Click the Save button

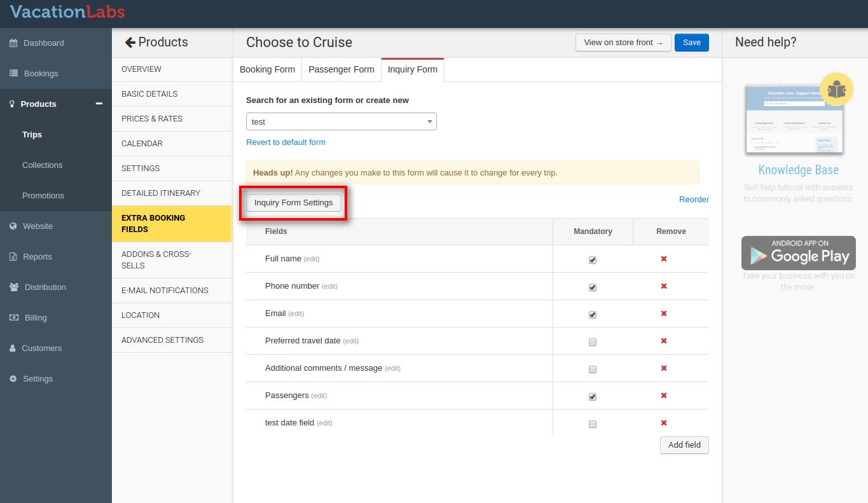[691, 43]
